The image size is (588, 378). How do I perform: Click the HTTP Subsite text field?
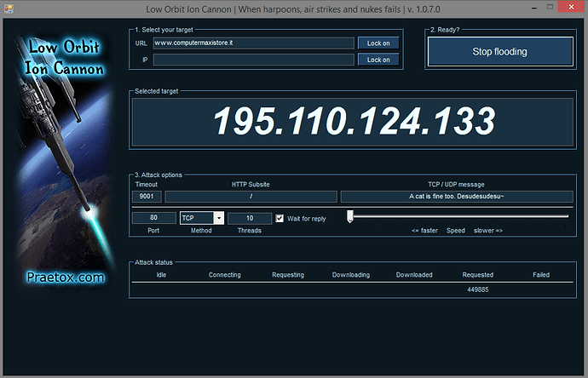click(x=251, y=197)
